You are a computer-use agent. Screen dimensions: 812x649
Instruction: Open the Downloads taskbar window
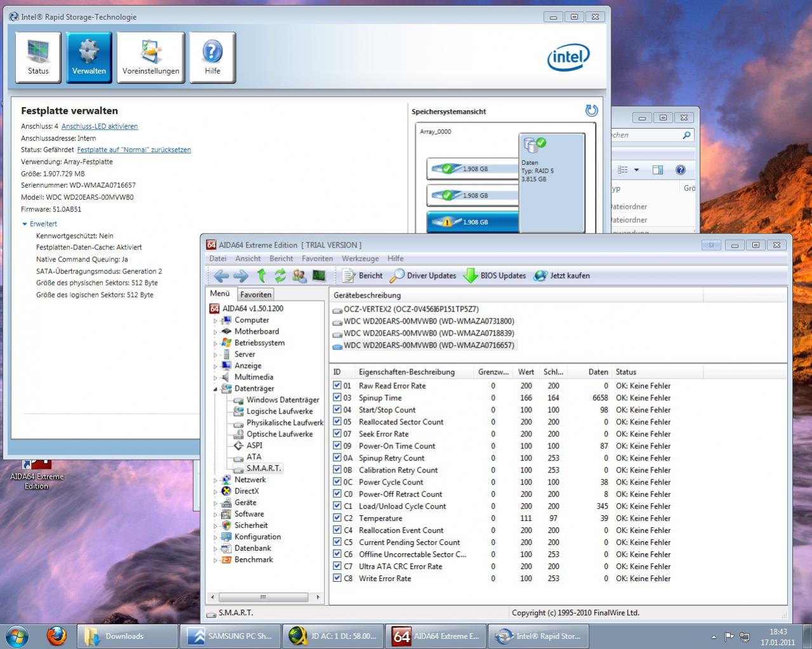point(127,636)
